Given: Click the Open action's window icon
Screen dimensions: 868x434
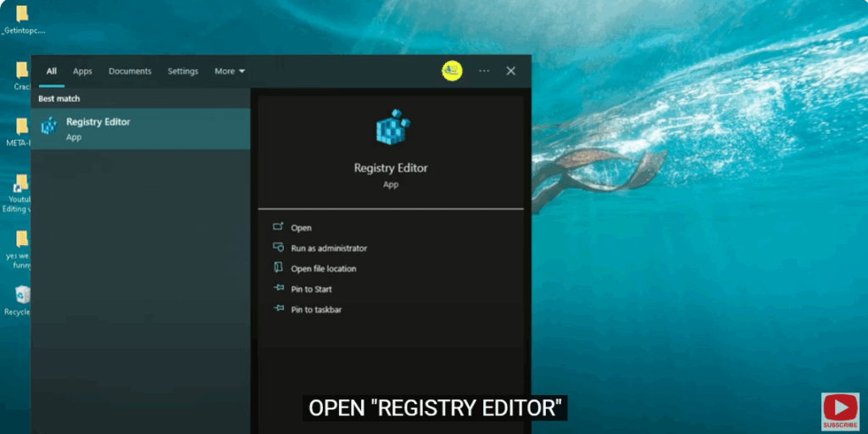Looking at the screenshot, I should tap(278, 226).
